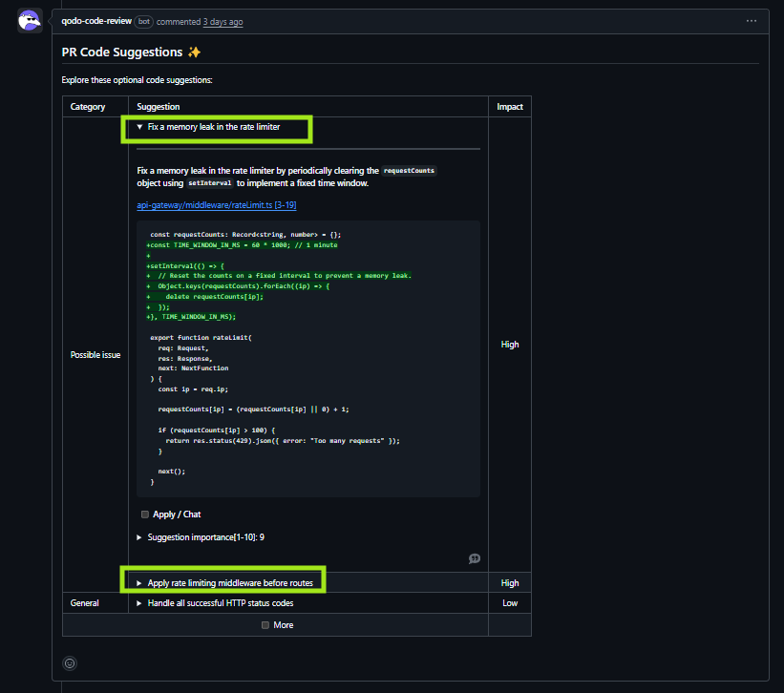Click 'Explore these optional code suggestions:' text
This screenshot has height=693, width=784.
(137, 80)
